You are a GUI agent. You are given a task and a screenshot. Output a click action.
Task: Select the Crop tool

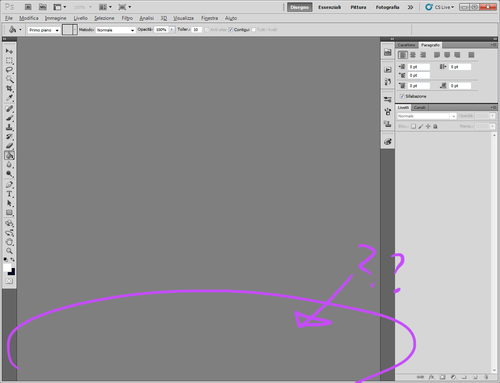(9, 88)
